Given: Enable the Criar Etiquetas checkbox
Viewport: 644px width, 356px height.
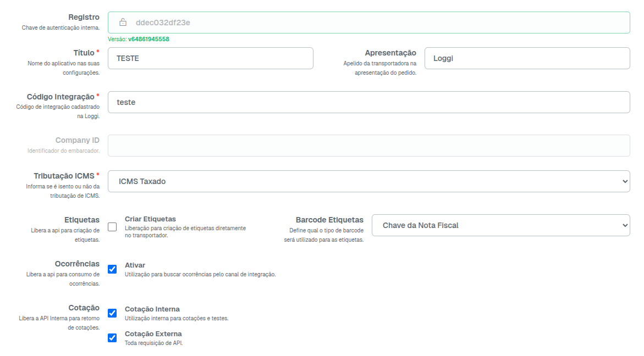Looking at the screenshot, I should [x=112, y=227].
